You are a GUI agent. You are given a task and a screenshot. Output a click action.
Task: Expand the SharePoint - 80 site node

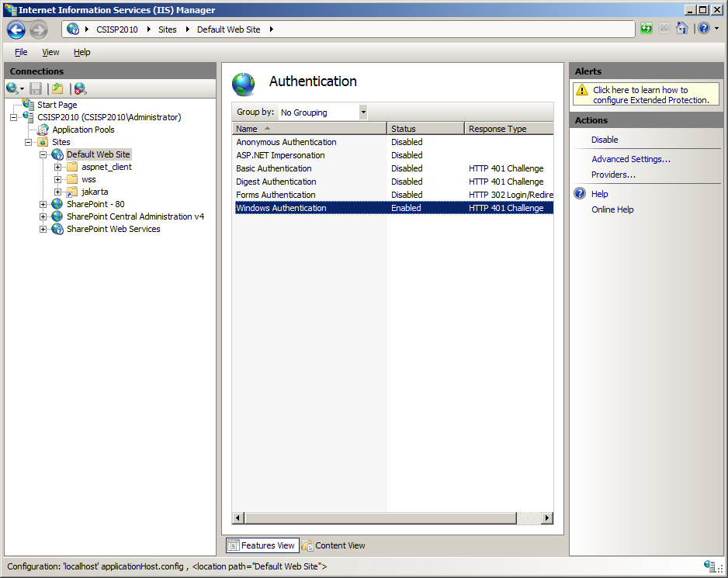pyautogui.click(x=43, y=204)
